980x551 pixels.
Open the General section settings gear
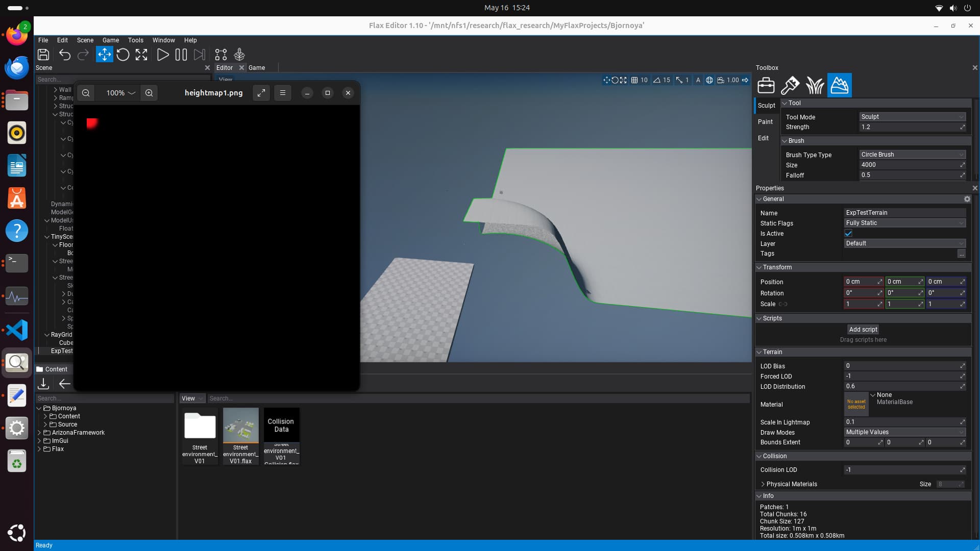(967, 199)
